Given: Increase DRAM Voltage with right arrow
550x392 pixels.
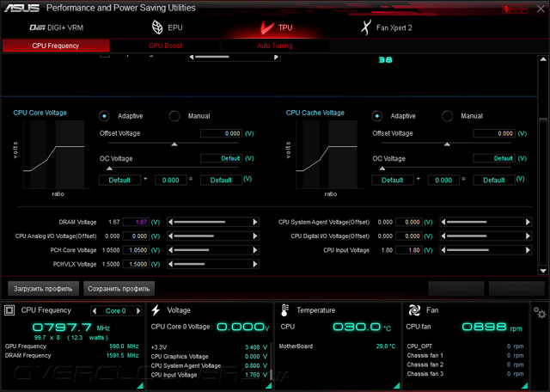Looking at the screenshot, I should click(x=255, y=222).
